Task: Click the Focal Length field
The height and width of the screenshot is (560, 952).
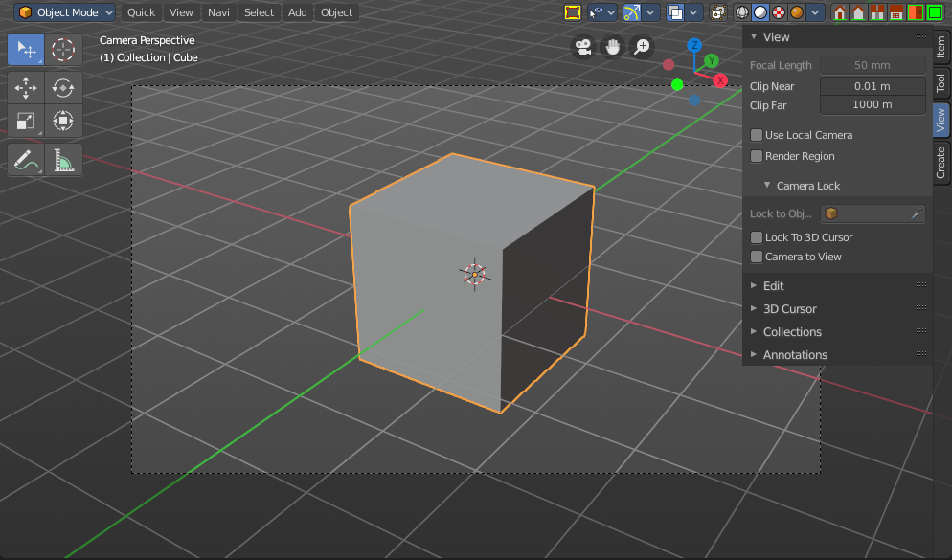Action: pyautogui.click(x=873, y=65)
